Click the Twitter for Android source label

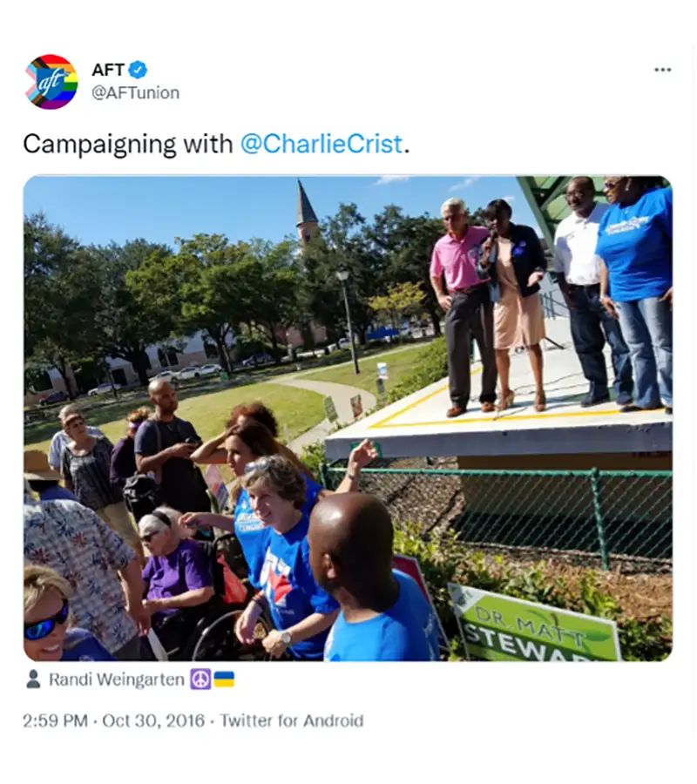coord(292,720)
